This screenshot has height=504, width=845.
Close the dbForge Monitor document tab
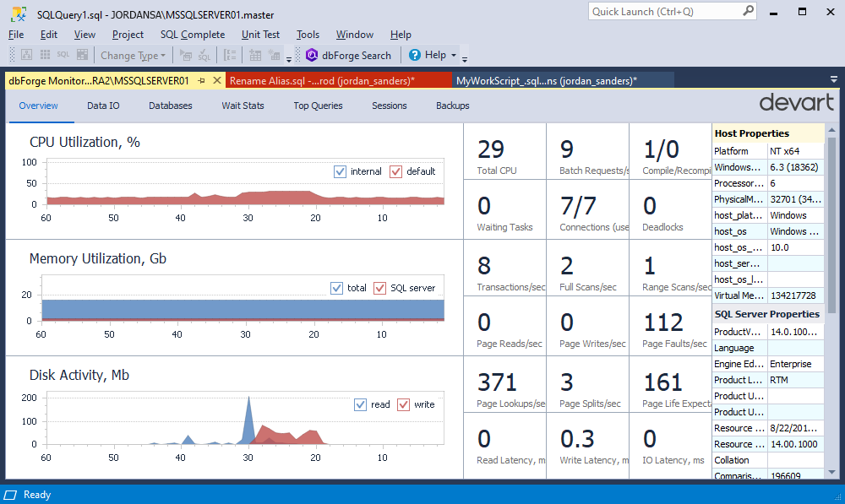click(217, 81)
